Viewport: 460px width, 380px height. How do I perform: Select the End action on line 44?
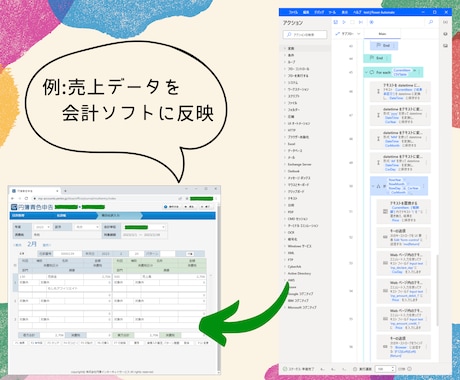[x=377, y=58]
